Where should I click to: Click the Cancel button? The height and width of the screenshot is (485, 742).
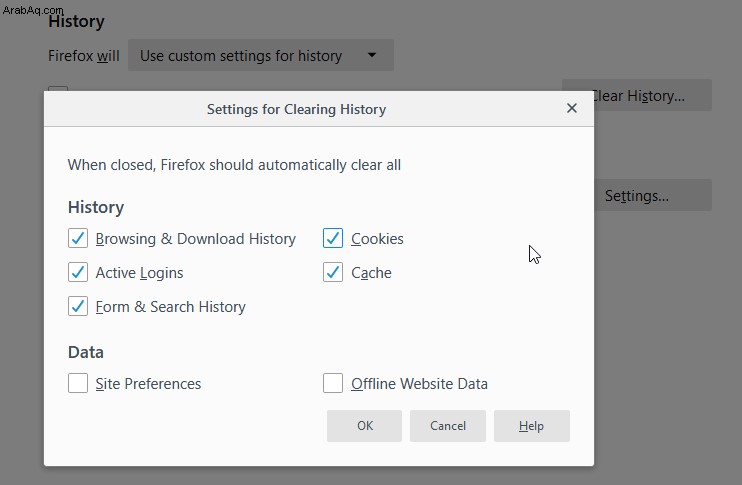(x=448, y=426)
